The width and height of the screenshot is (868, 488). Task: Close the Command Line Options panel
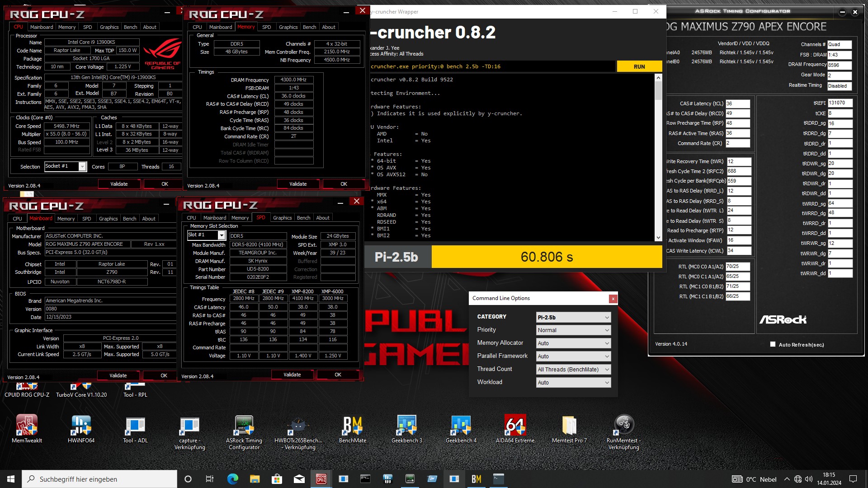pos(613,299)
